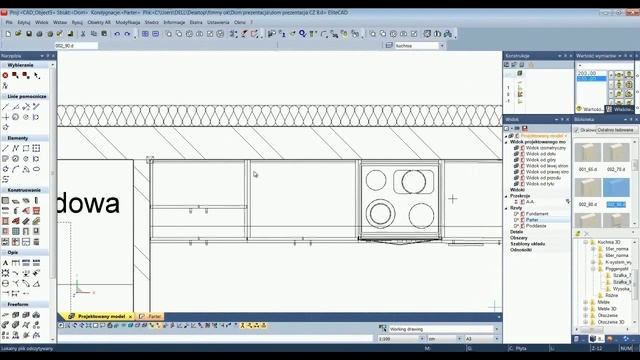640x360 pixels.
Task: Switch to Projektowany model tab
Action: [101, 316]
